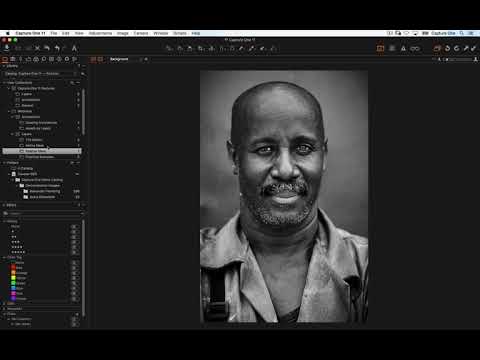Open the Adjustments menu
Viewport: 480px width, 360px height.
click(x=100, y=33)
